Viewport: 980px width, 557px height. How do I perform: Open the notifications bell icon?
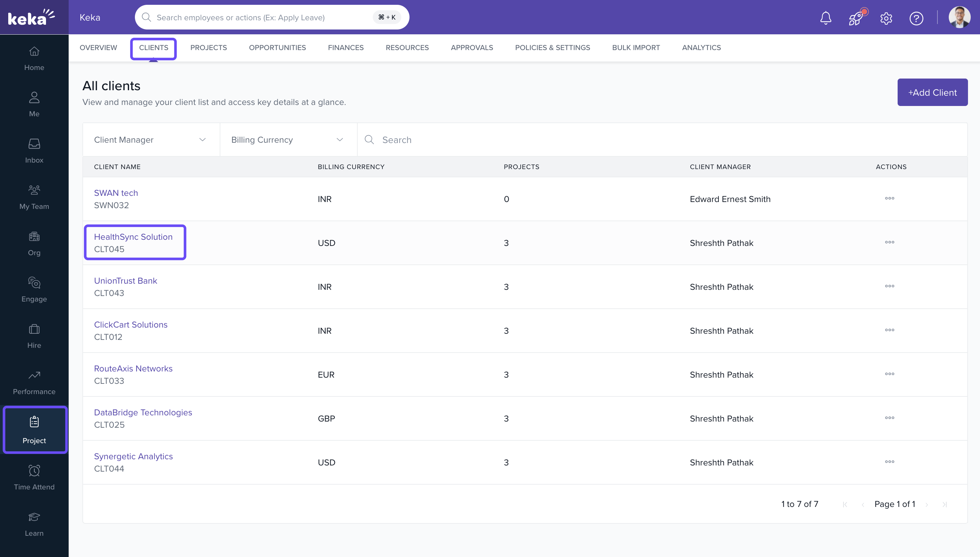coord(825,17)
